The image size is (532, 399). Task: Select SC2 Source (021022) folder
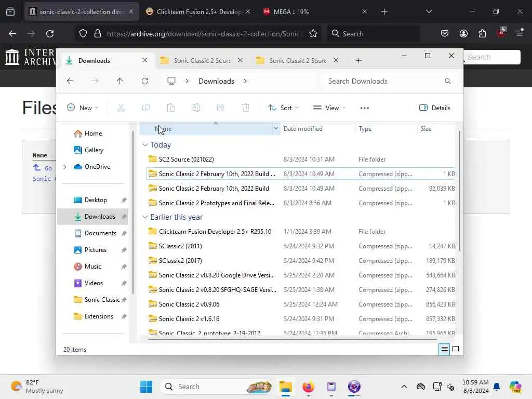[187, 159]
